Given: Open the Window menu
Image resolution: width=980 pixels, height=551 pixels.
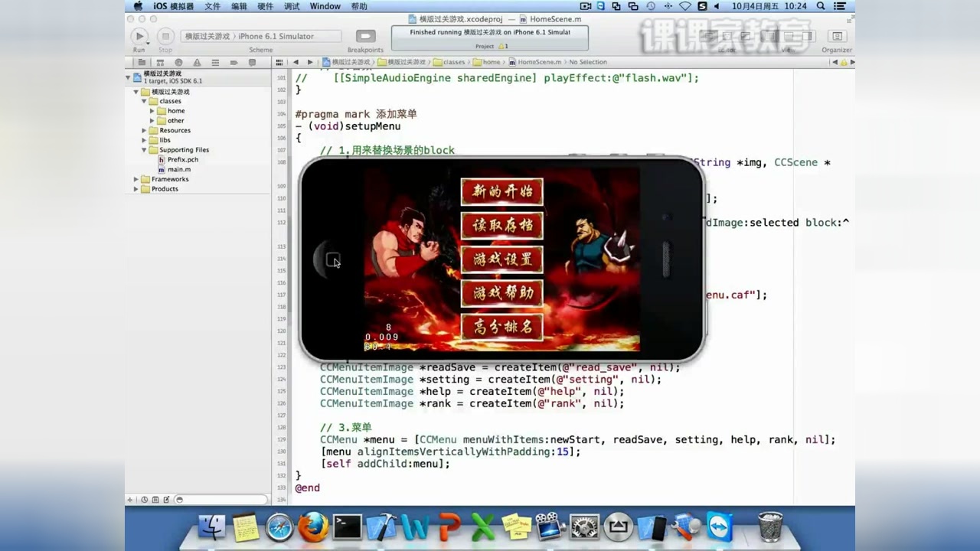Looking at the screenshot, I should (325, 6).
